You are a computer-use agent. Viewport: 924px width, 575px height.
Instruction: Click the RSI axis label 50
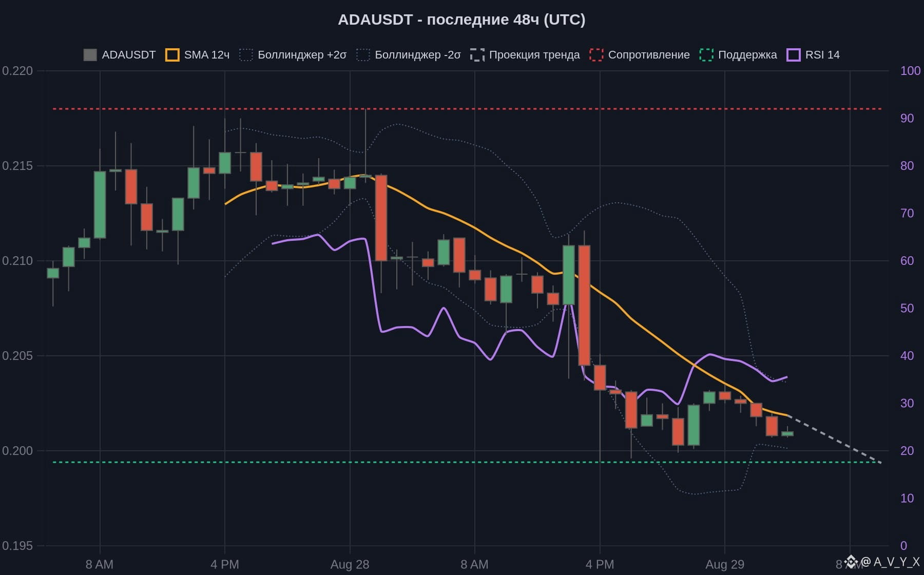(x=907, y=309)
